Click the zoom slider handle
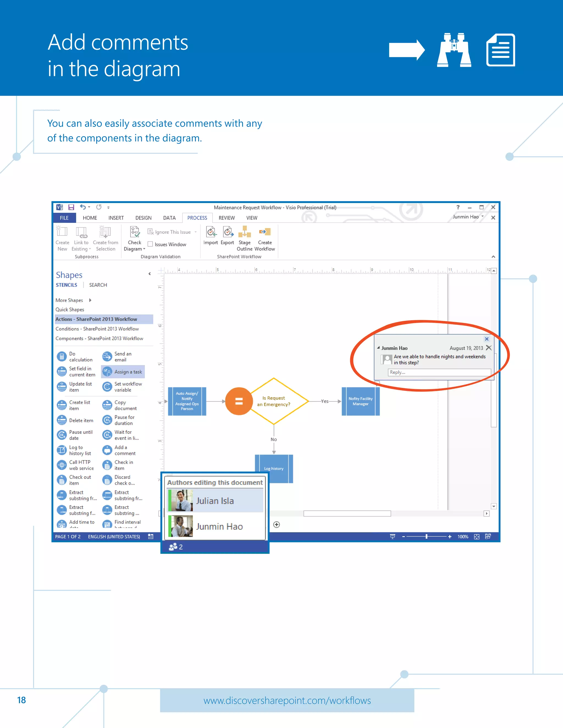Image resolution: width=563 pixels, height=728 pixels. click(427, 536)
